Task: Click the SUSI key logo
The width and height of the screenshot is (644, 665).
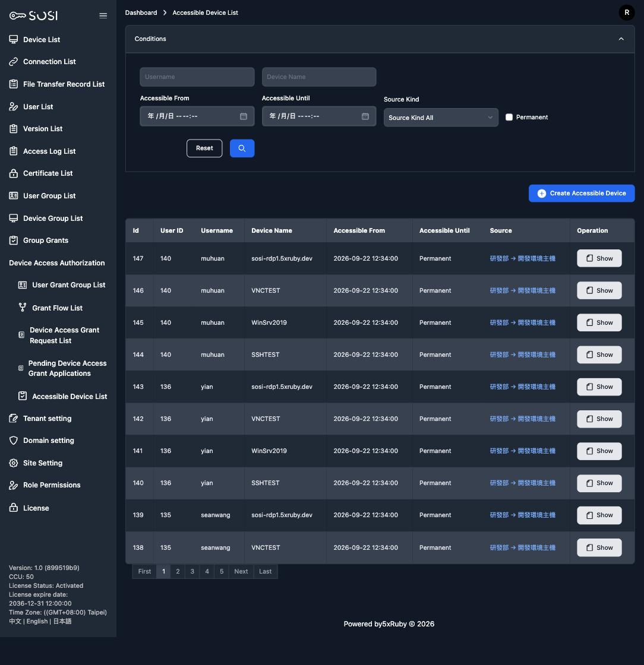Action: 33,15
